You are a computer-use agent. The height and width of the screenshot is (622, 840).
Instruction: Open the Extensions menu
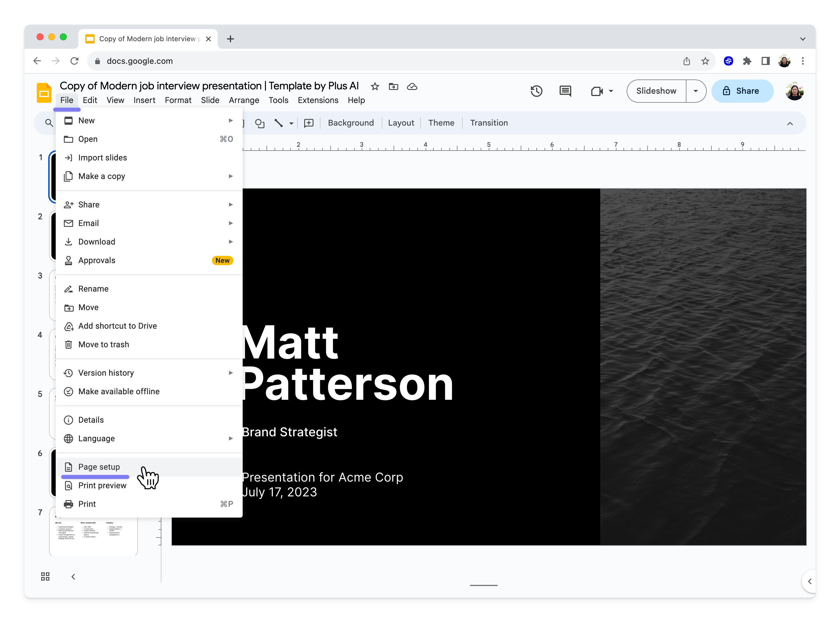coord(318,100)
